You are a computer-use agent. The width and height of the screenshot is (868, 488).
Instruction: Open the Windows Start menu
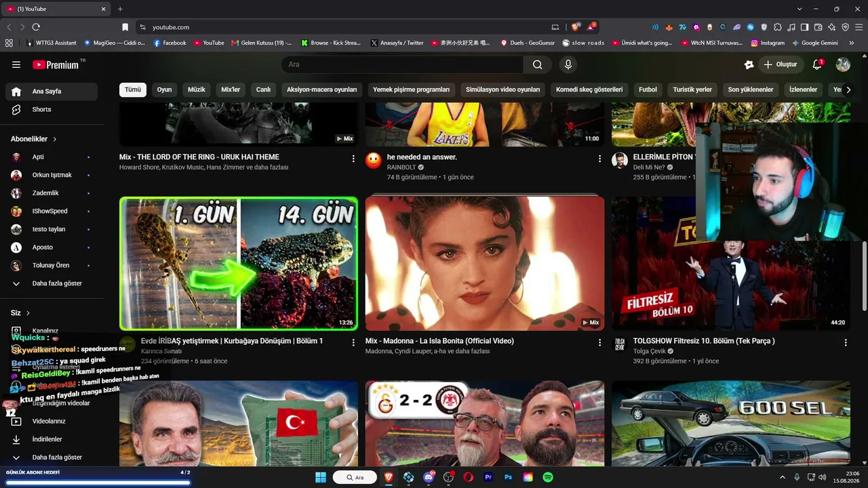click(x=321, y=477)
